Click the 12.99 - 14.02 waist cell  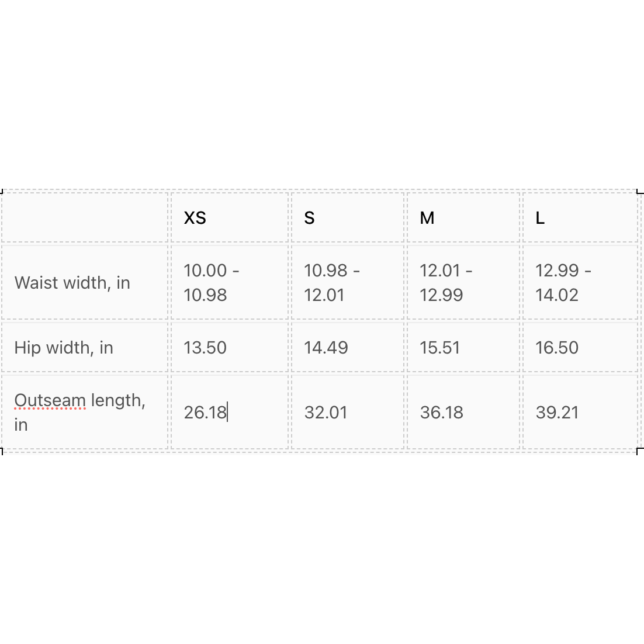point(563,283)
